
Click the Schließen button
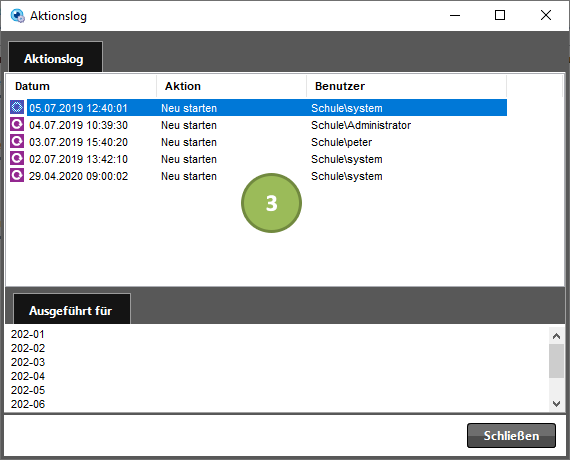point(511,435)
